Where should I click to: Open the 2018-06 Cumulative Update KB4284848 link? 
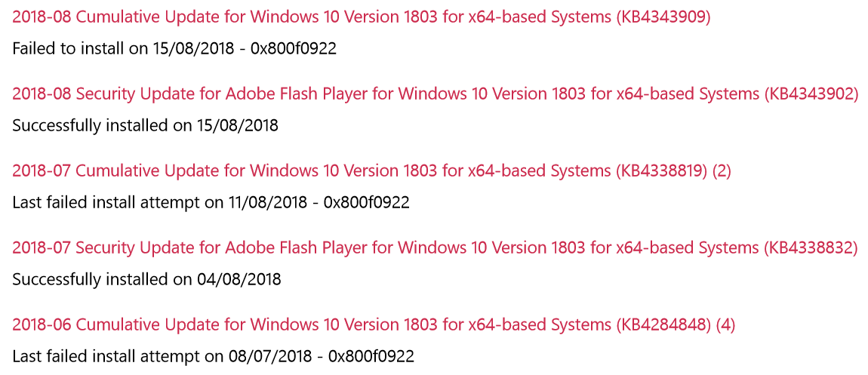pos(373,324)
